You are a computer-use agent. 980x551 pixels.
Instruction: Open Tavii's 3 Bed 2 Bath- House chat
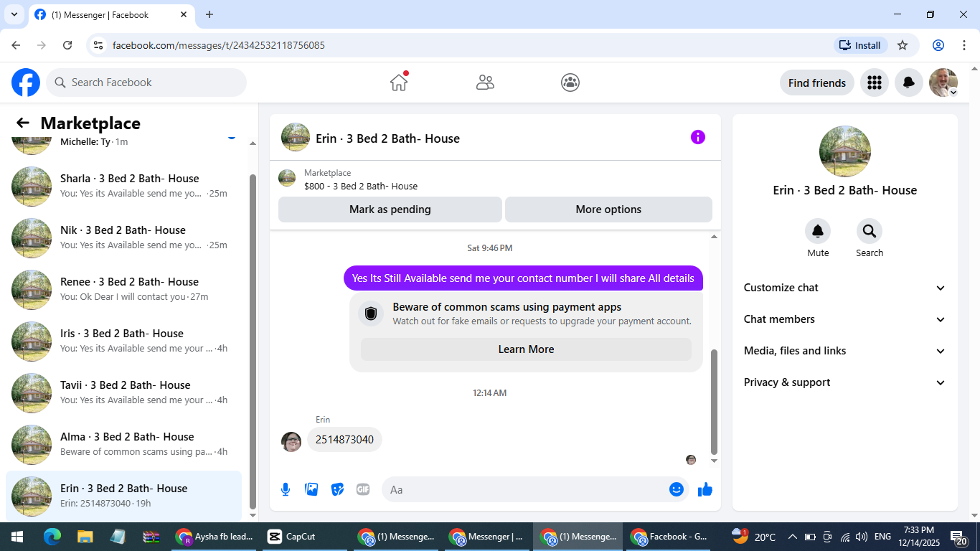(123, 393)
